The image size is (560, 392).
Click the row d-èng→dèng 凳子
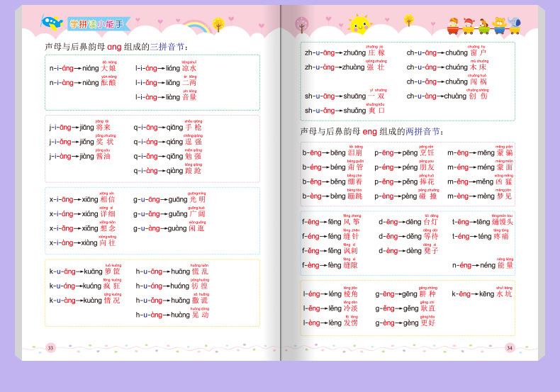(x=408, y=250)
